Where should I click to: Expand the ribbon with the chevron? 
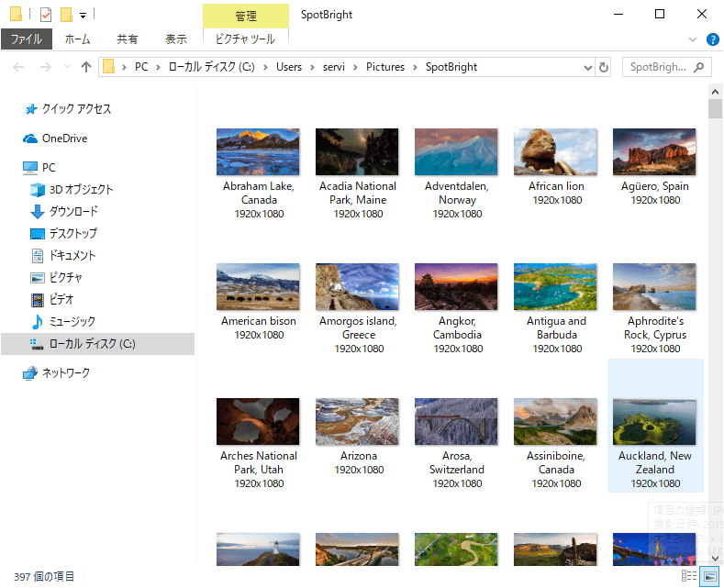click(693, 39)
